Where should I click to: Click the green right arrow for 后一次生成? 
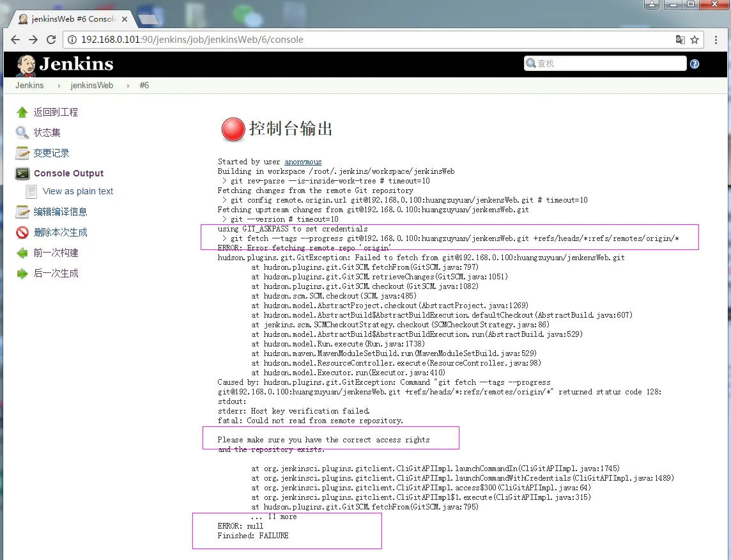point(22,273)
